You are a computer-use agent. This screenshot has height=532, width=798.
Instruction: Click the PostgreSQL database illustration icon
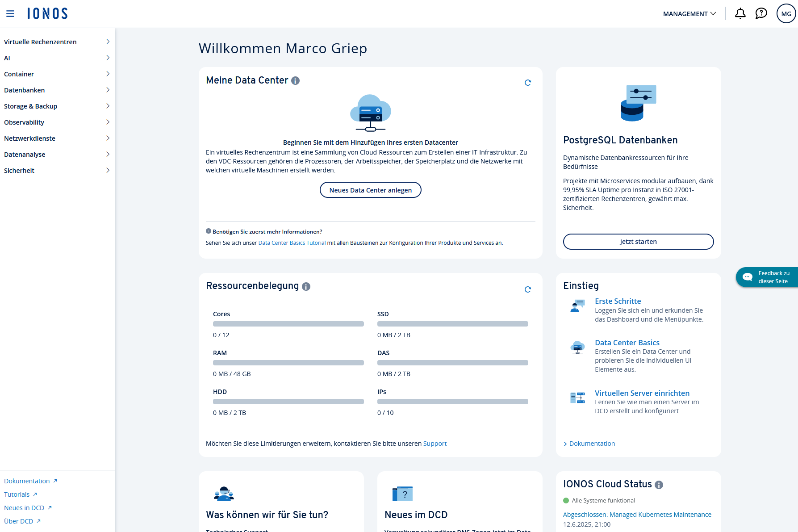(638, 103)
